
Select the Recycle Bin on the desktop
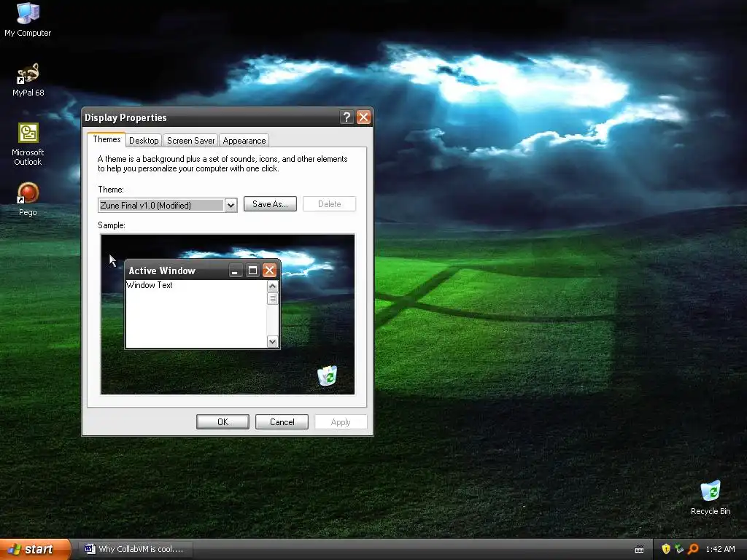click(x=711, y=498)
